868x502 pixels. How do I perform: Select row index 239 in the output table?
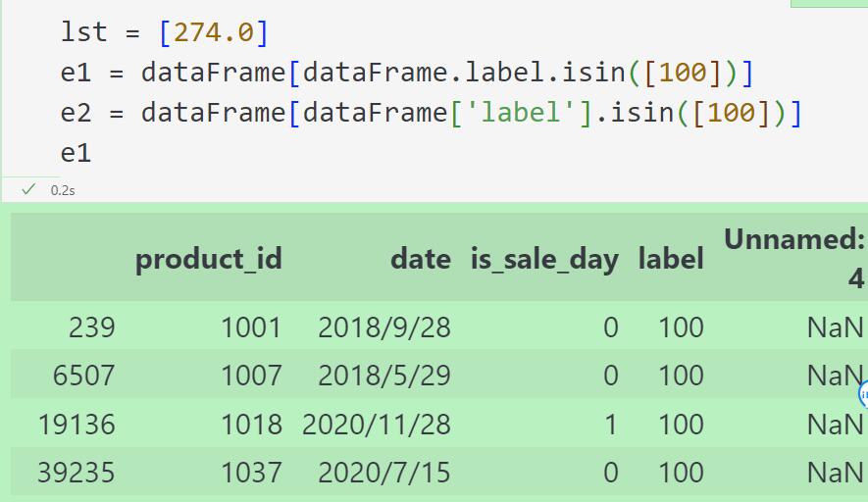[92, 327]
